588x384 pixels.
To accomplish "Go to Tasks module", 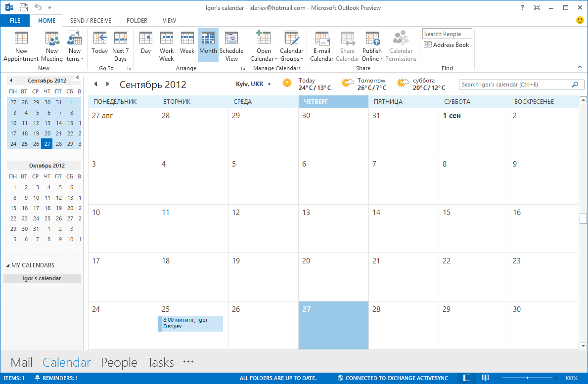I will [x=161, y=362].
